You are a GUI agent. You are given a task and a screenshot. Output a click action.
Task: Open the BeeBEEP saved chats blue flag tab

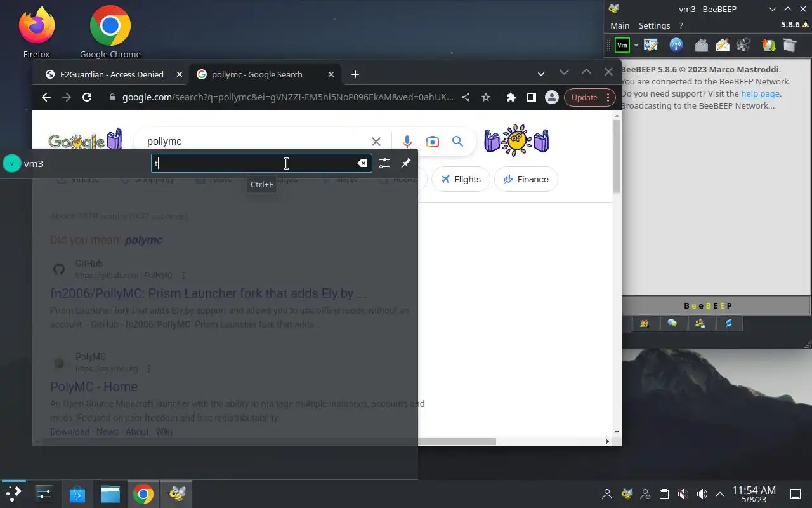(728, 324)
